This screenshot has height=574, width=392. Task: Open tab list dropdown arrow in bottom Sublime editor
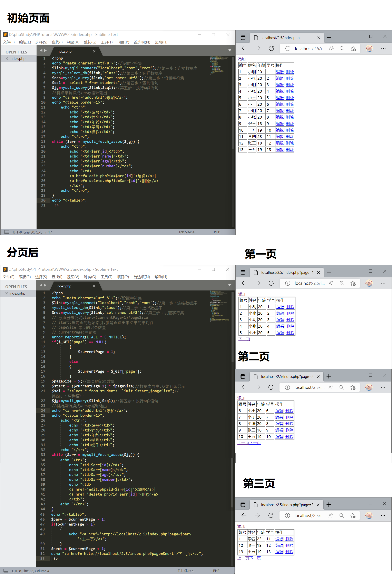(x=229, y=285)
